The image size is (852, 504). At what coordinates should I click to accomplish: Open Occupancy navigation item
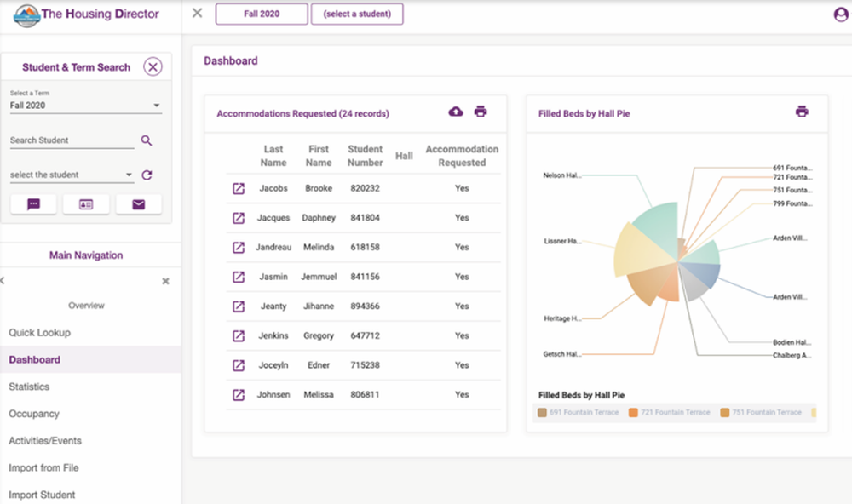pyautogui.click(x=34, y=414)
